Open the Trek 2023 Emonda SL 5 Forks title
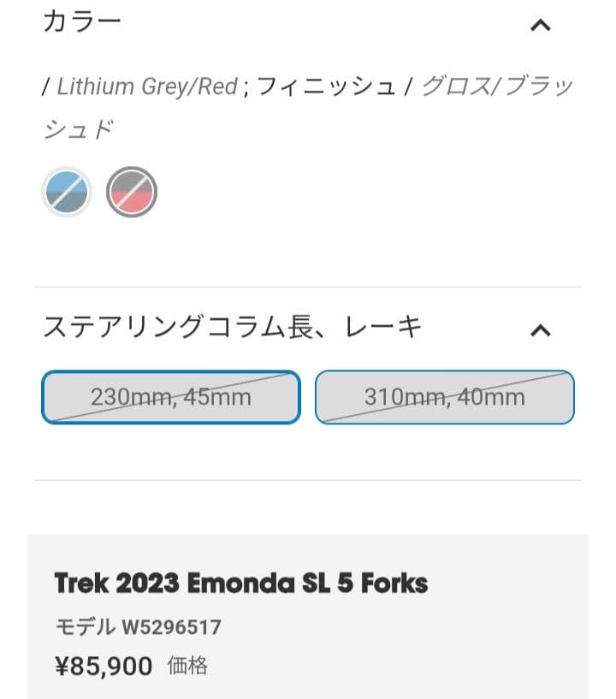This screenshot has width=616, height=699. [242, 583]
